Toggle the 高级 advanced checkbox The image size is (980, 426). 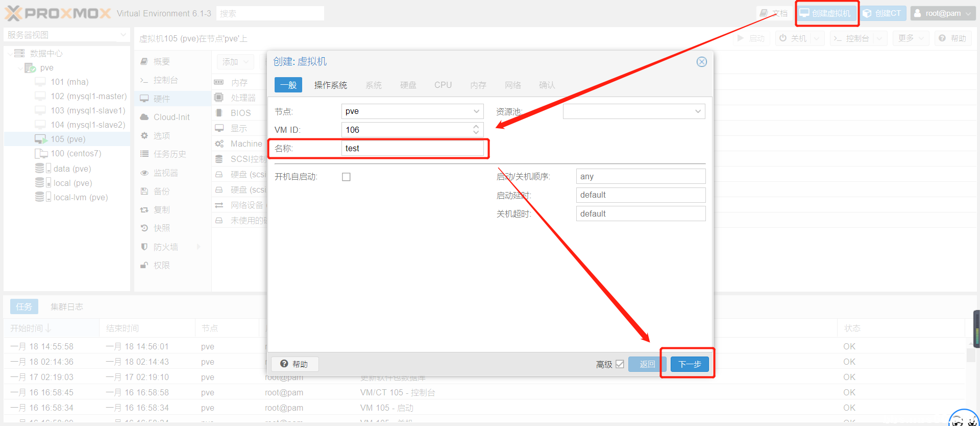(620, 364)
